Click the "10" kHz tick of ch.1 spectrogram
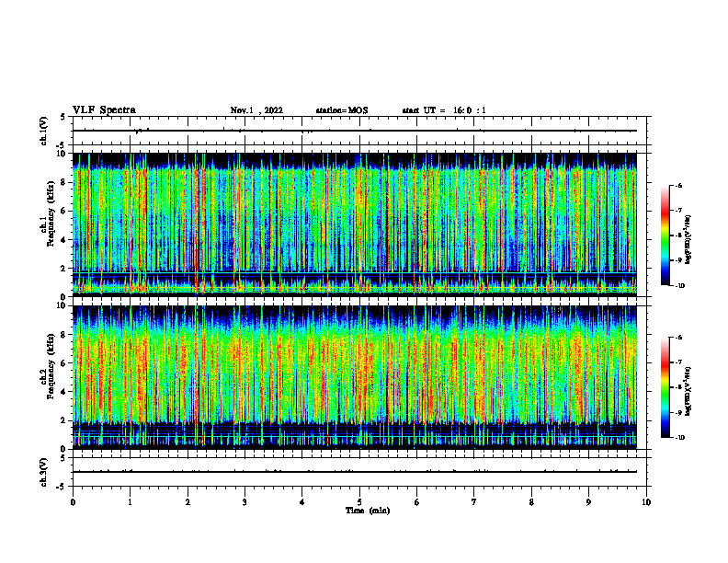This screenshot has height=563, width=728. pyautogui.click(x=62, y=154)
